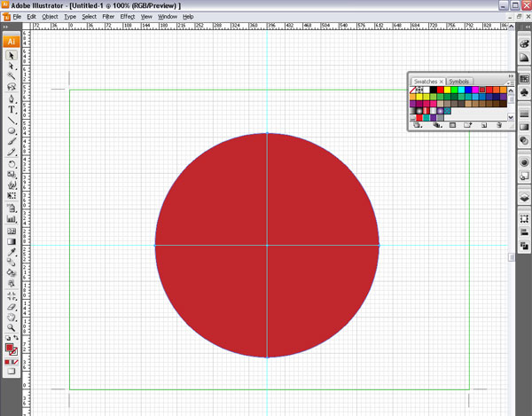Open the Symbols panel club icon
This screenshot has width=532, height=416.
(524, 92)
